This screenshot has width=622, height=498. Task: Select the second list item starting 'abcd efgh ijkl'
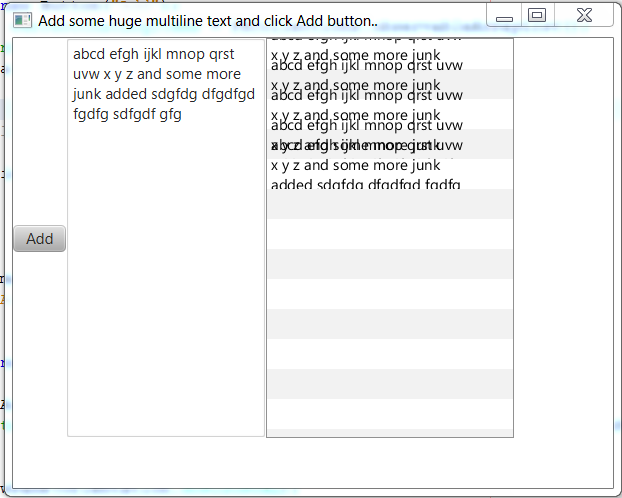[366, 66]
